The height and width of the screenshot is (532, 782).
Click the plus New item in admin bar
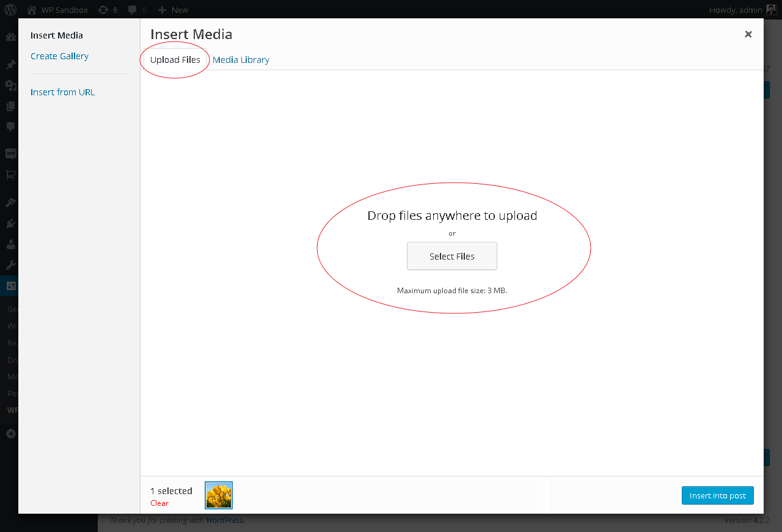coord(173,10)
